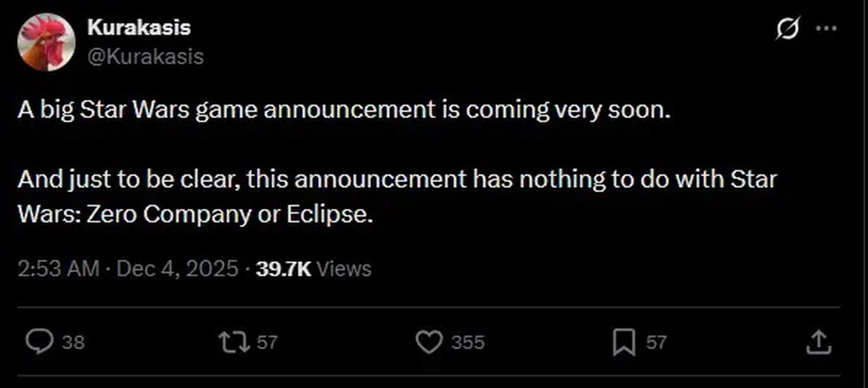The height and width of the screenshot is (388, 868).
Task: Click the rooster profile avatar
Action: point(46,42)
